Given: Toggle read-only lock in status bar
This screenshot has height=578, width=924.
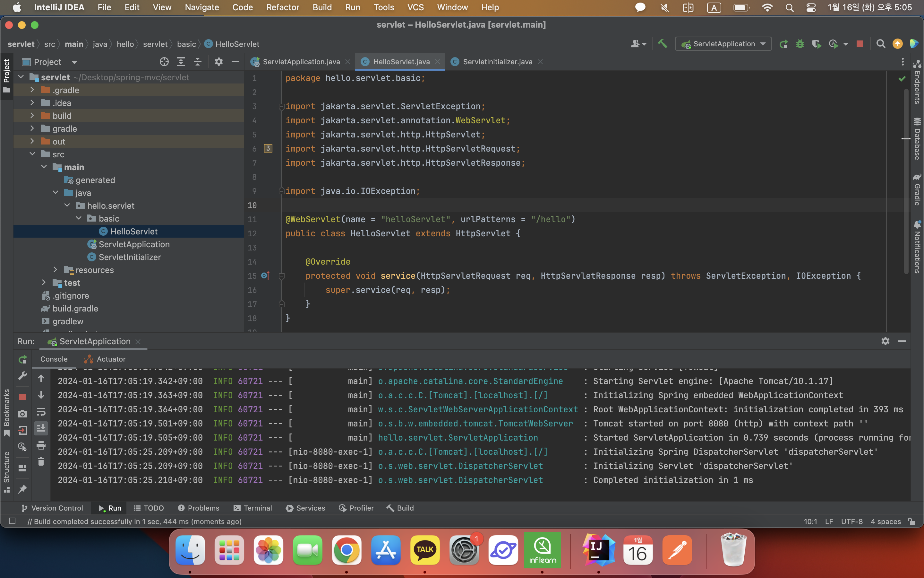Looking at the screenshot, I should pos(912,521).
